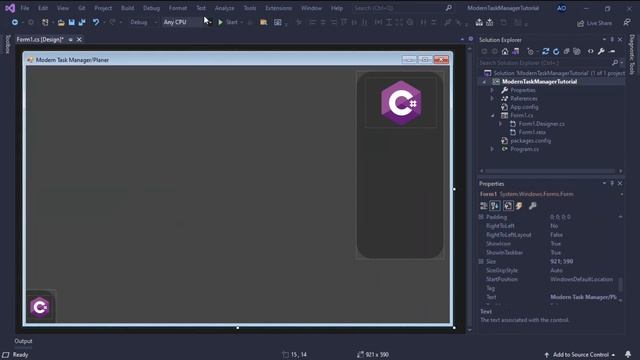
Task: Show Events lightning icon in Properties panel
Action: click(519, 206)
